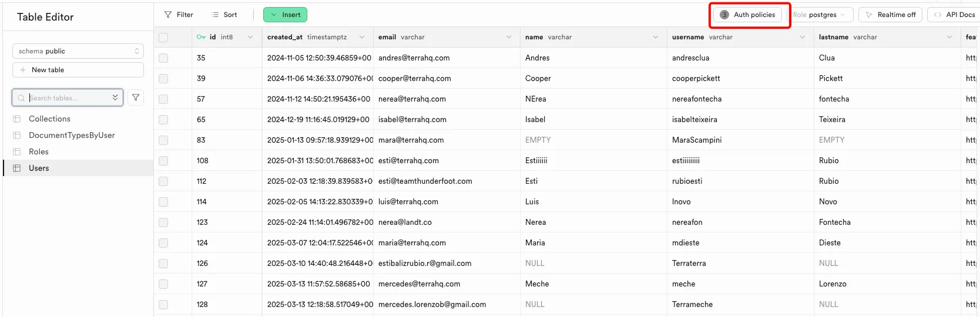Screen dimensions: 980x317
Task: Select the checkbox for row id 65
Action: 163,120
